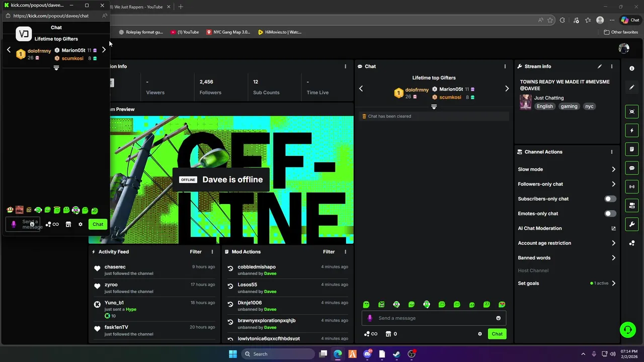Expand Set goals chevron
This screenshot has width=644, height=362.
613,284
